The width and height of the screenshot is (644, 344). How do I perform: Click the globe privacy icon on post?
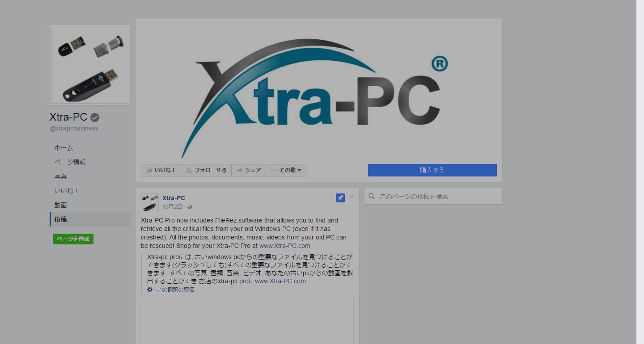point(190,207)
